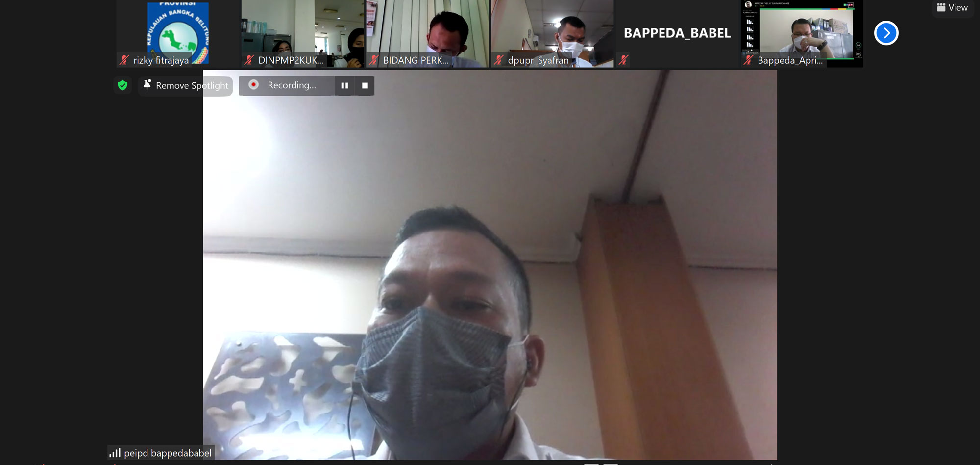Click muted mic icon on Bappeda_Apri tile
The height and width of the screenshot is (465, 980).
[748, 60]
